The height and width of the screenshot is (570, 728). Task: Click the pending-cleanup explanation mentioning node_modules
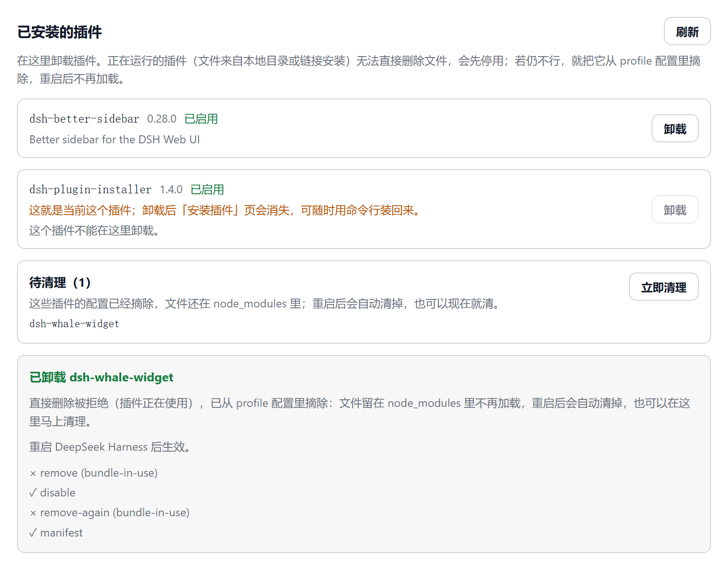tap(265, 304)
